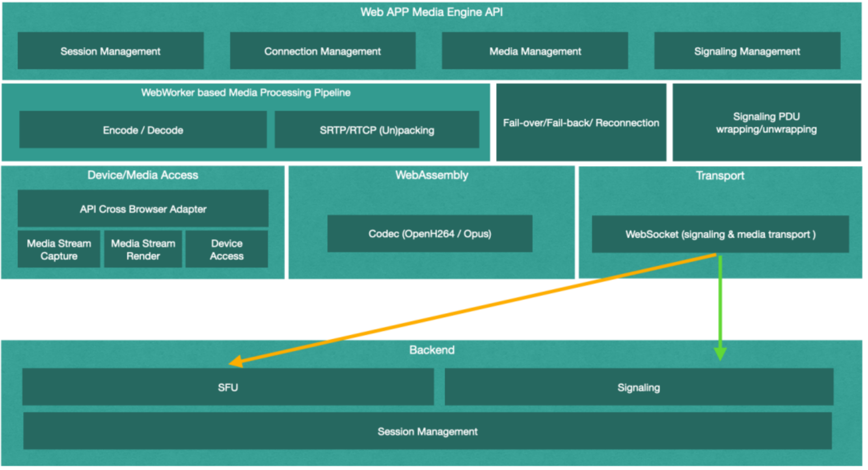Select the backend Signaling block
Screen dimensions: 868x470
(x=639, y=387)
